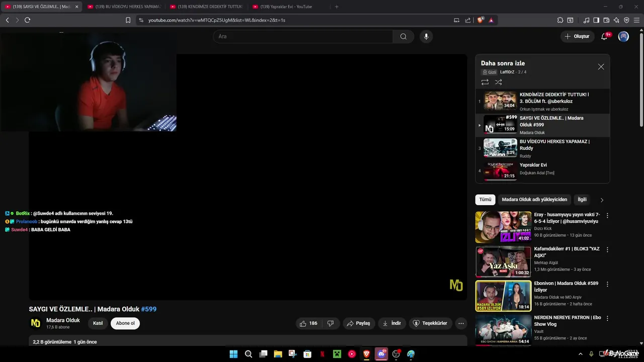Click the YouTube 'Ara' search field
Image resolution: width=644 pixels, height=362 pixels.
[303, 36]
